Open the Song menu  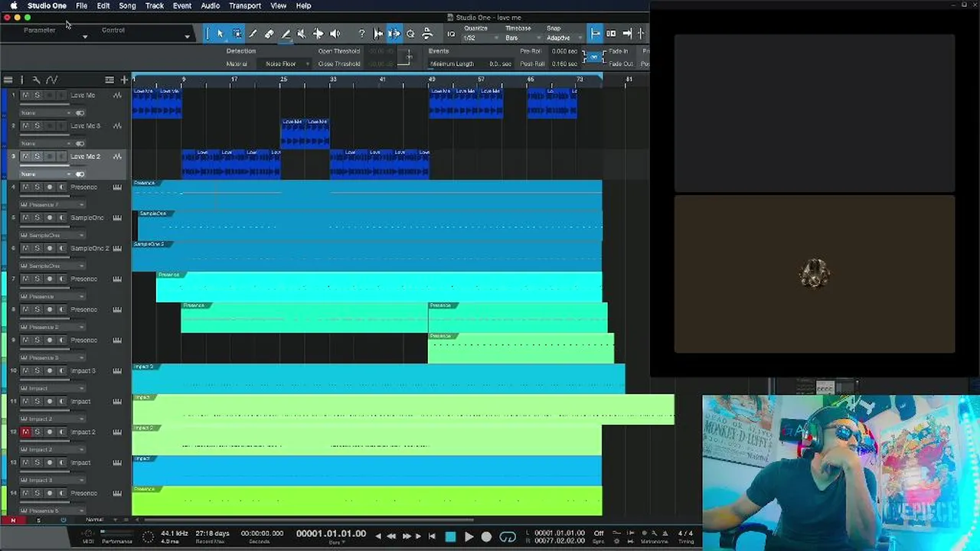[127, 5]
